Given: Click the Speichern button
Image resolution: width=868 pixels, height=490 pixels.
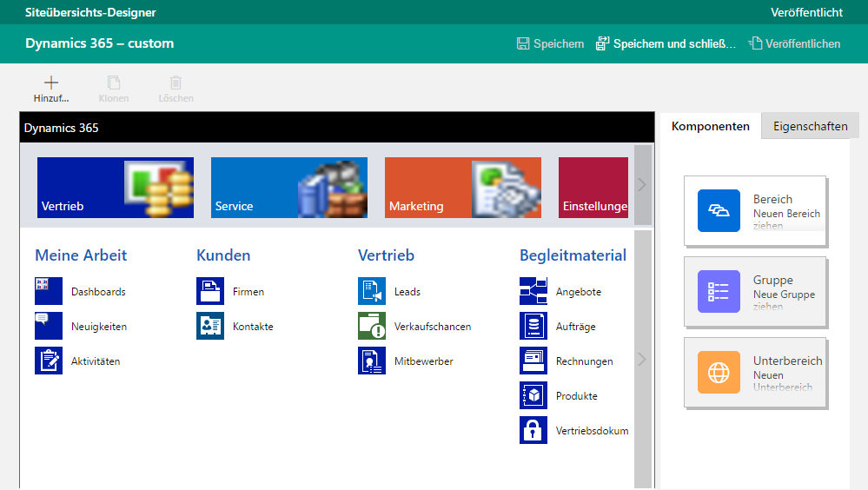Looking at the screenshot, I should click(550, 43).
